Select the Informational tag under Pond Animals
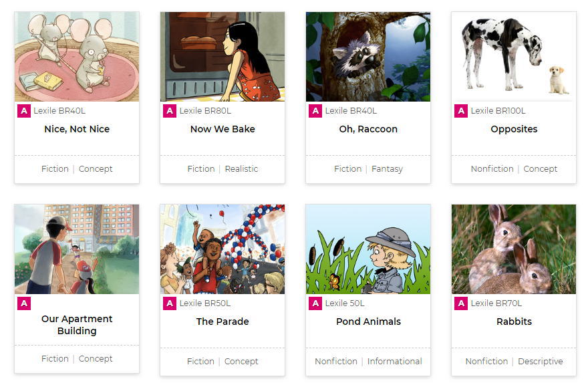Viewport: 588px width, 385px height. point(394,362)
